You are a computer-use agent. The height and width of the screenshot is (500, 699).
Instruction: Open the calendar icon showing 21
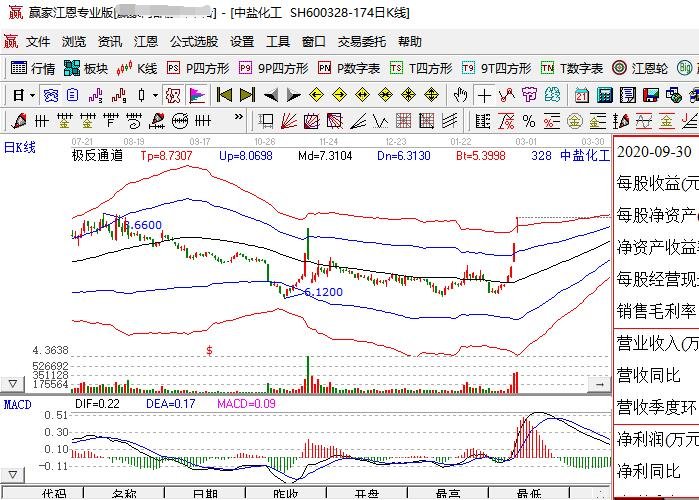pos(582,95)
